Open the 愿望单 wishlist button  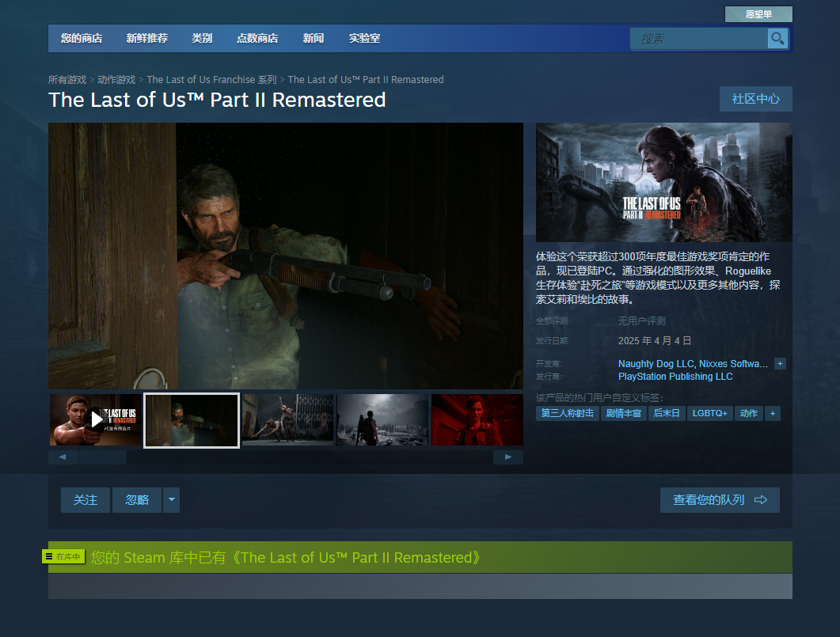pyautogui.click(x=758, y=14)
